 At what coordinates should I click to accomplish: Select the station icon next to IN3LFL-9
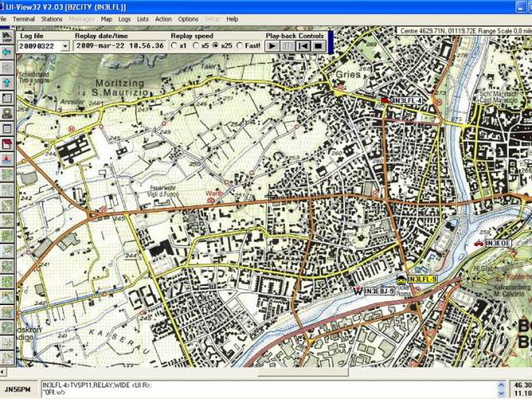pos(401,279)
